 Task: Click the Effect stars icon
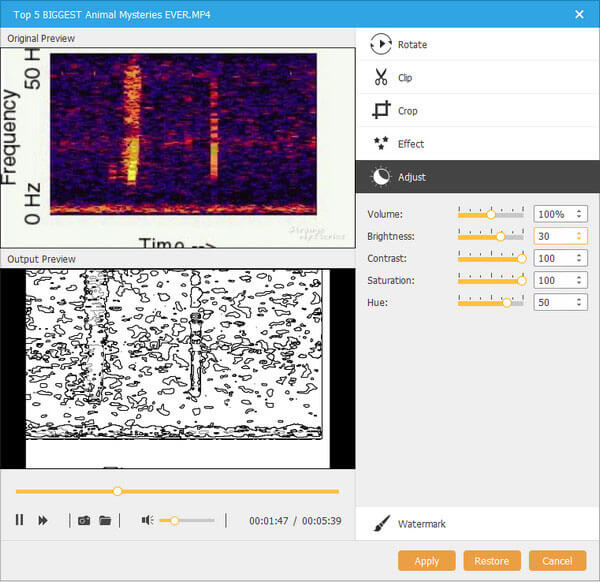(x=380, y=144)
